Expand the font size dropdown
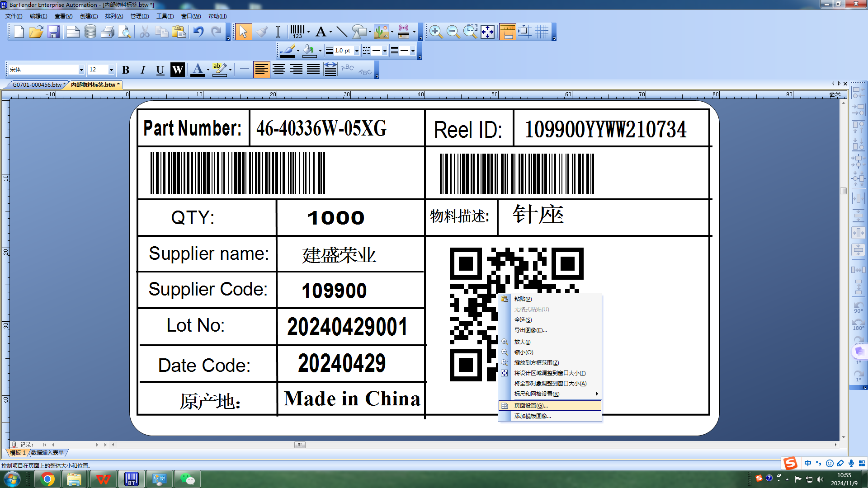This screenshot has height=488, width=868. point(111,70)
